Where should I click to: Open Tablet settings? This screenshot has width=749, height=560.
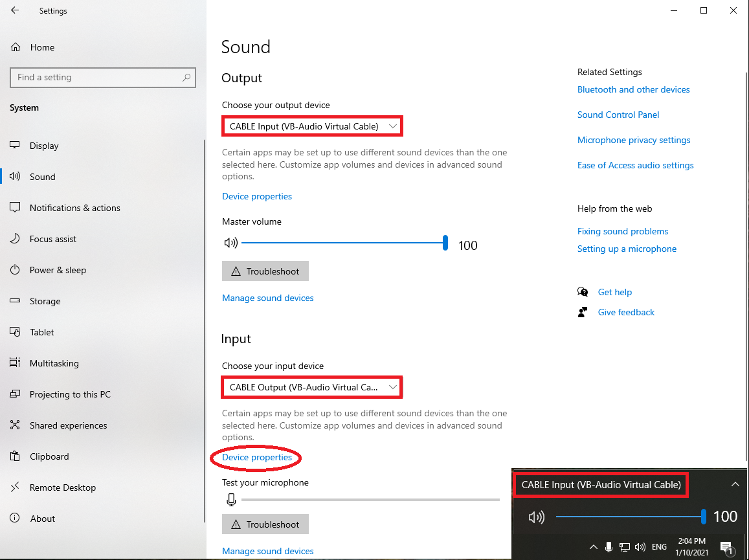(x=41, y=332)
